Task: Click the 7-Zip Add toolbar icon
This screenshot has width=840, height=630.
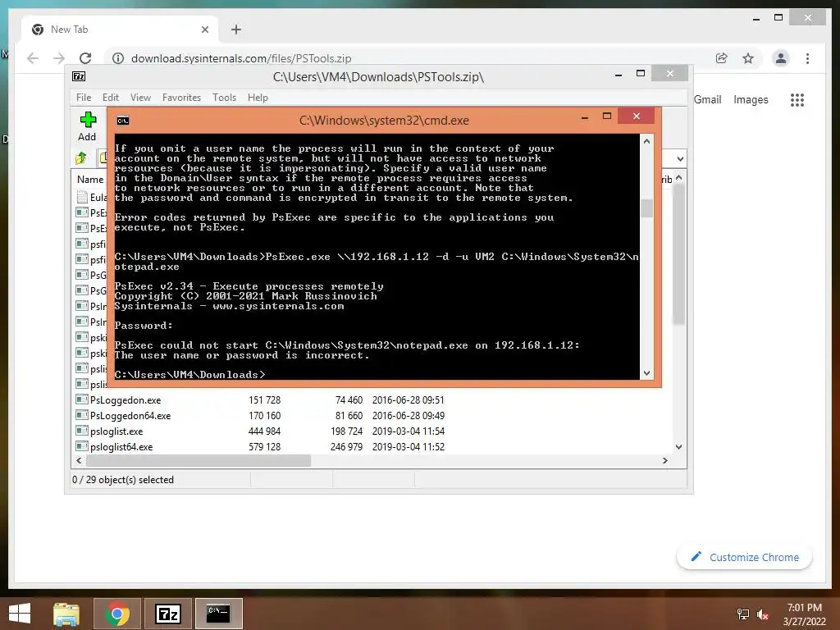Action: pos(87,120)
